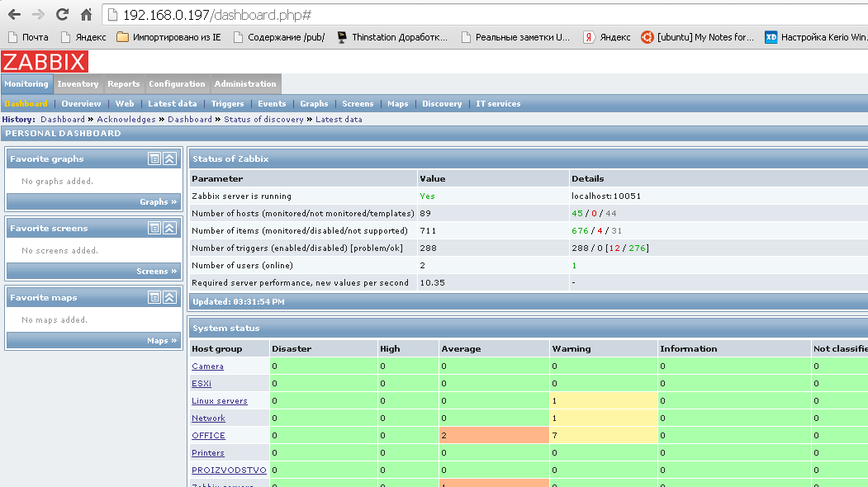Click the browser home icon
Image resolution: width=868 pixels, height=487 pixels.
coord(87,15)
